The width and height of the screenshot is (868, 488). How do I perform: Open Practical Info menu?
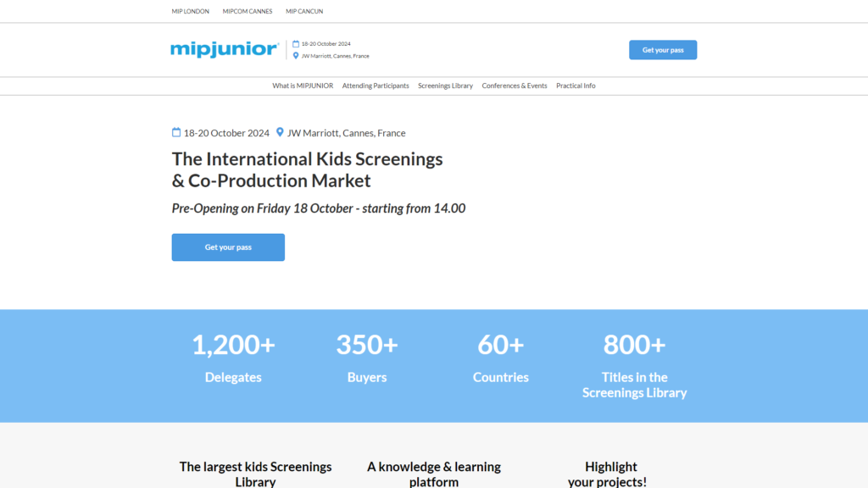tap(576, 86)
